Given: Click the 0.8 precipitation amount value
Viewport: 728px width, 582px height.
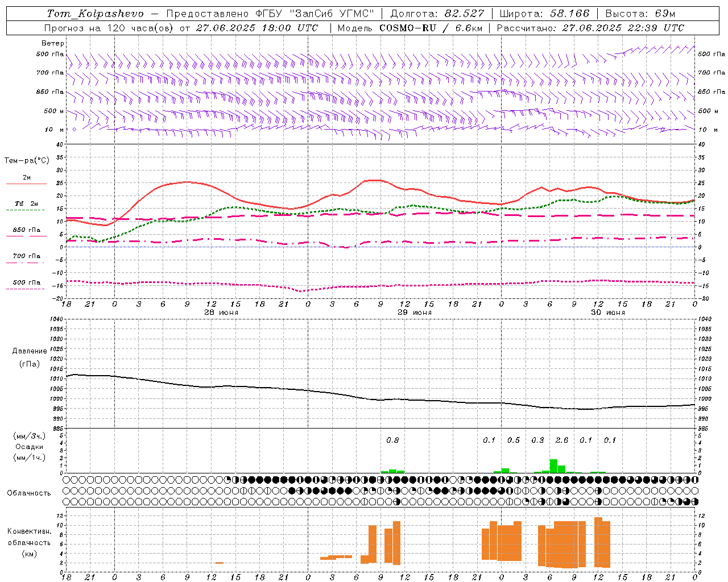Looking at the screenshot, I should [392, 440].
